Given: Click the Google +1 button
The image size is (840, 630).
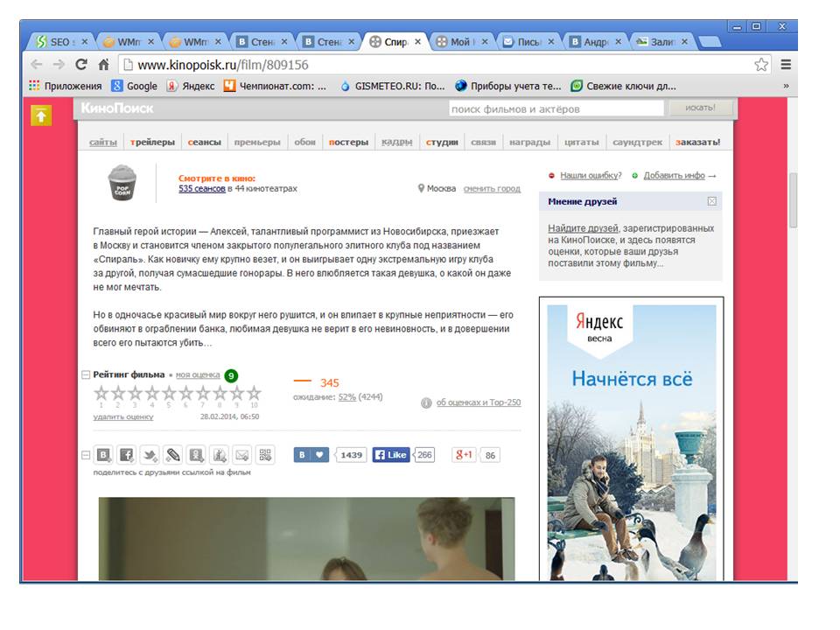Looking at the screenshot, I should click(x=464, y=455).
